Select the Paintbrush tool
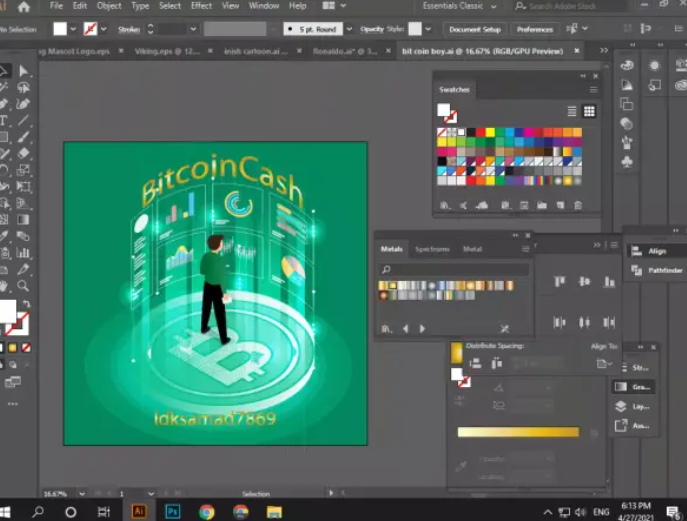This screenshot has height=521, width=687. pos(23,137)
